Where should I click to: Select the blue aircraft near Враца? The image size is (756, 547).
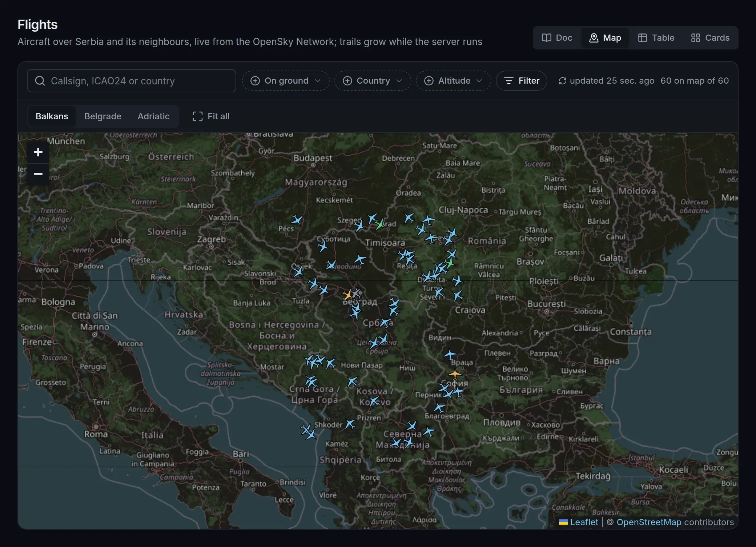pos(450,354)
